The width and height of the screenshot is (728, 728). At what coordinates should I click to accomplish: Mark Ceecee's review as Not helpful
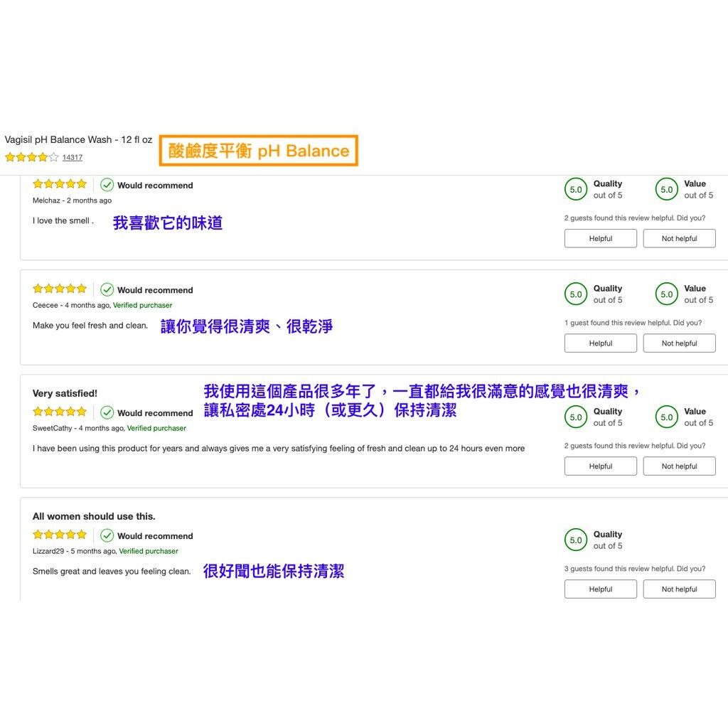pos(679,343)
